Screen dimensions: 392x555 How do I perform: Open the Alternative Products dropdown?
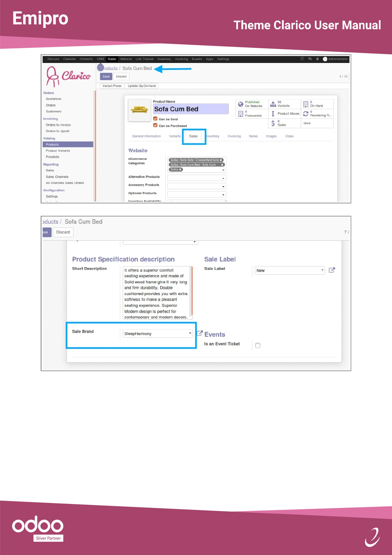pyautogui.click(x=197, y=178)
